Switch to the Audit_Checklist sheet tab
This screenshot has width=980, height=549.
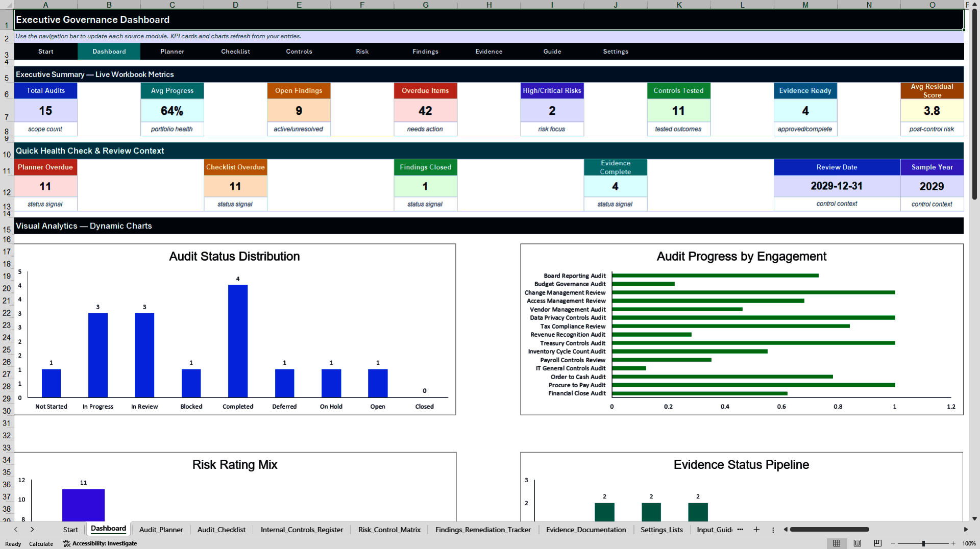click(x=222, y=530)
